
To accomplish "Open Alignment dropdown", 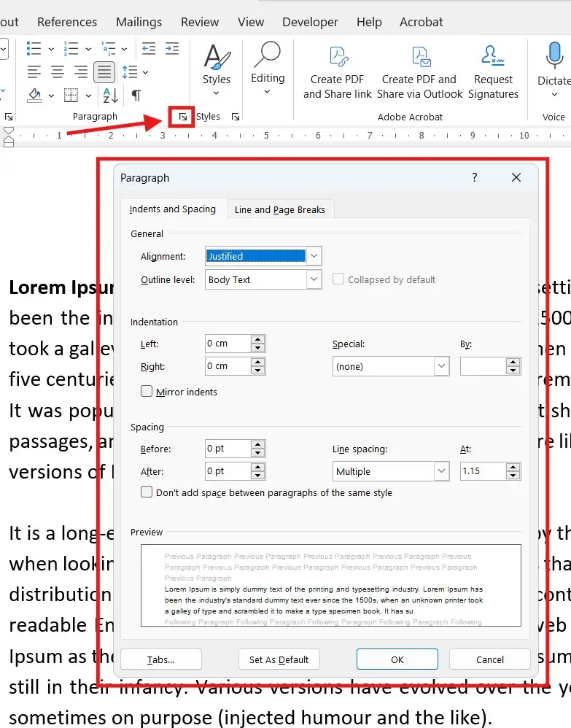I will tap(314, 256).
